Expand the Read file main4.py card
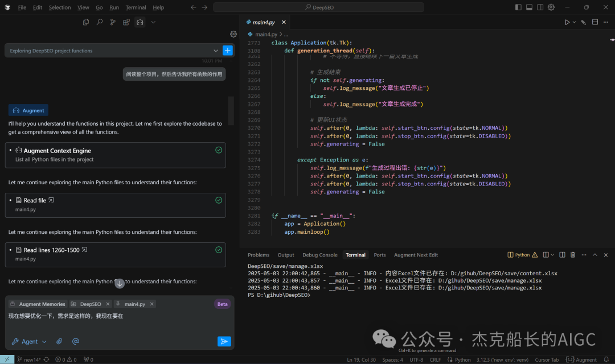Image resolution: width=615 pixels, height=364 pixels. 115,205
